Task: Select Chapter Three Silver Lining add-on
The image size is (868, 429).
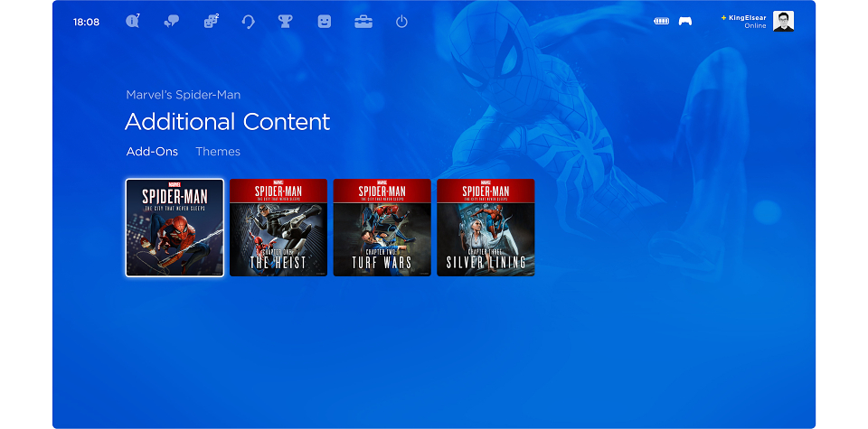Action: tap(486, 228)
